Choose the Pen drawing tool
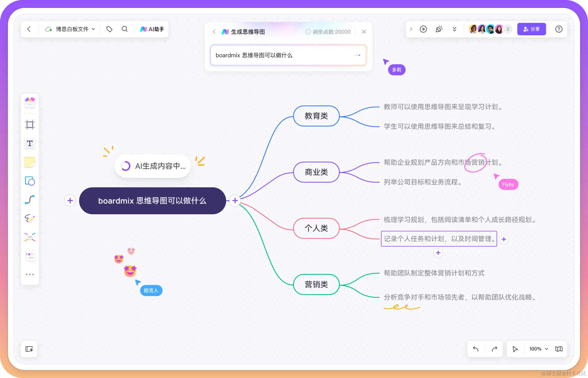Image resolution: width=588 pixels, height=378 pixels. (x=29, y=218)
